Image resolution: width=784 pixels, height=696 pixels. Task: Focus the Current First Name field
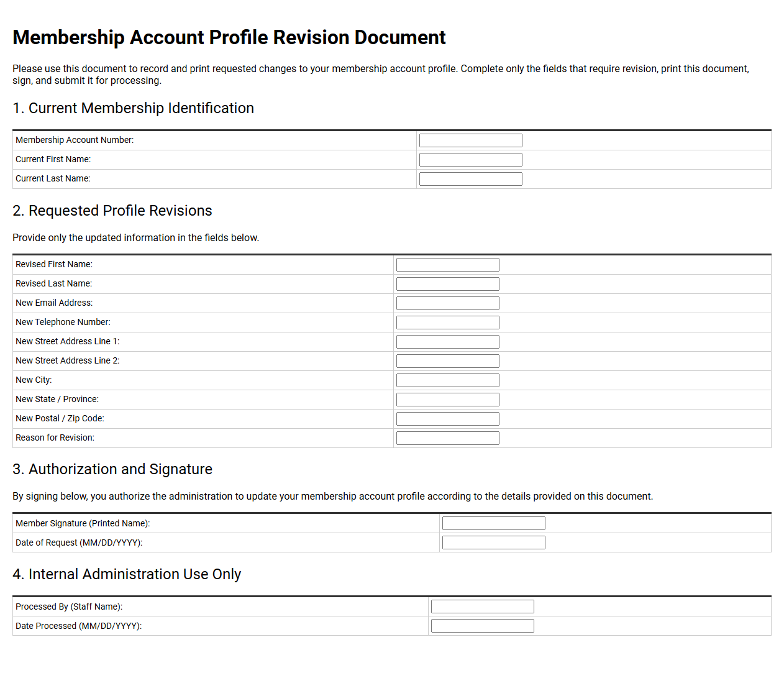(471, 160)
